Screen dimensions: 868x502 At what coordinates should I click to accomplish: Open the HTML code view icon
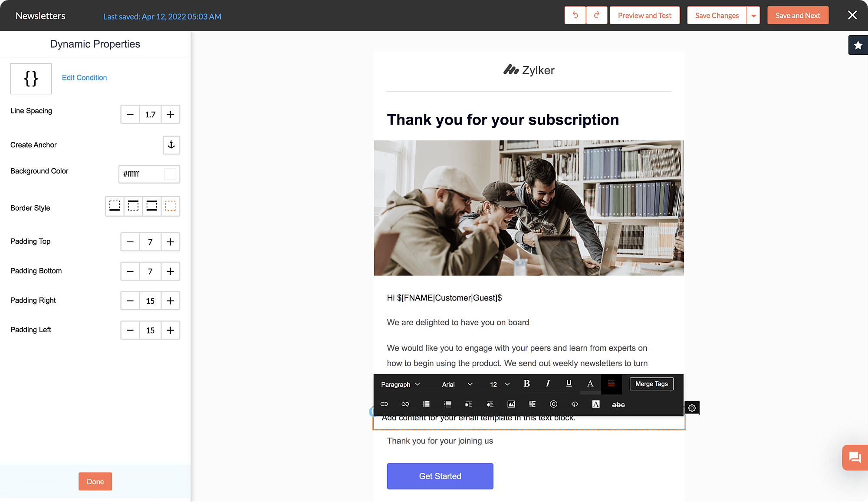coord(575,404)
